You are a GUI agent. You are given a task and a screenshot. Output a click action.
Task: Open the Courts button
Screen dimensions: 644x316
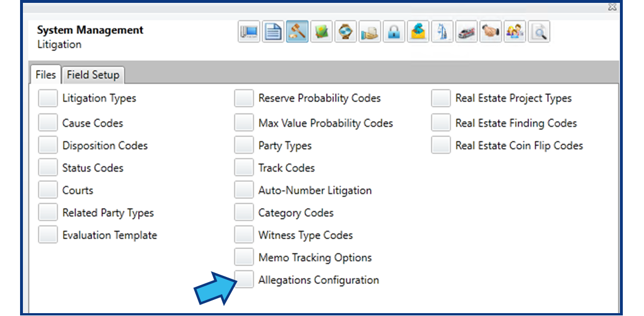pyautogui.click(x=48, y=190)
